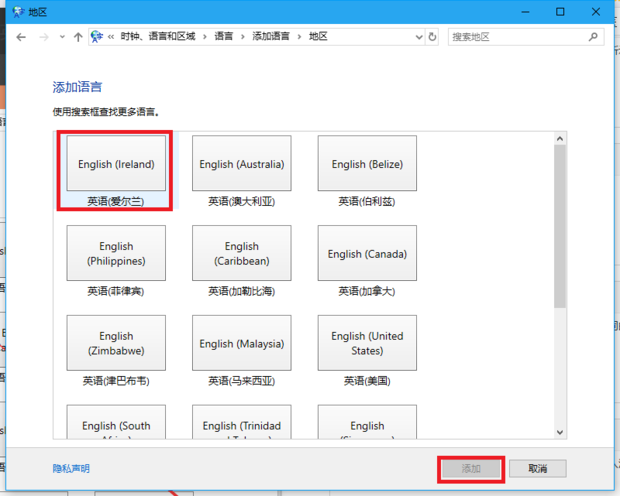Viewport: 620px width, 496px height.
Task: Click the forward navigation arrow
Action: [x=43, y=36]
